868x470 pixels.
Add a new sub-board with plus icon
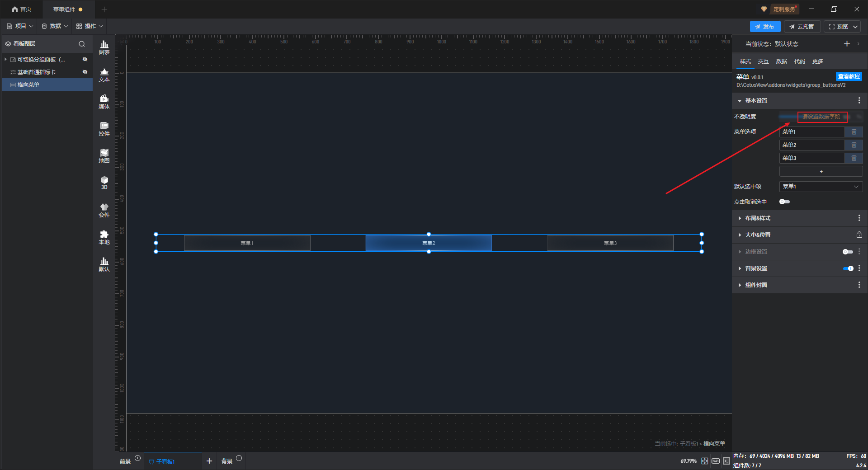coord(209,461)
